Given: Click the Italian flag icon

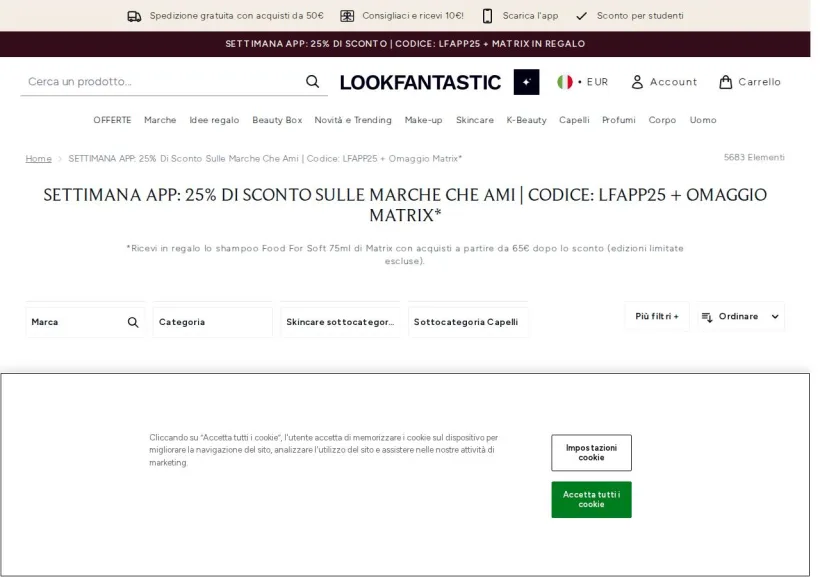Looking at the screenshot, I should [565, 82].
